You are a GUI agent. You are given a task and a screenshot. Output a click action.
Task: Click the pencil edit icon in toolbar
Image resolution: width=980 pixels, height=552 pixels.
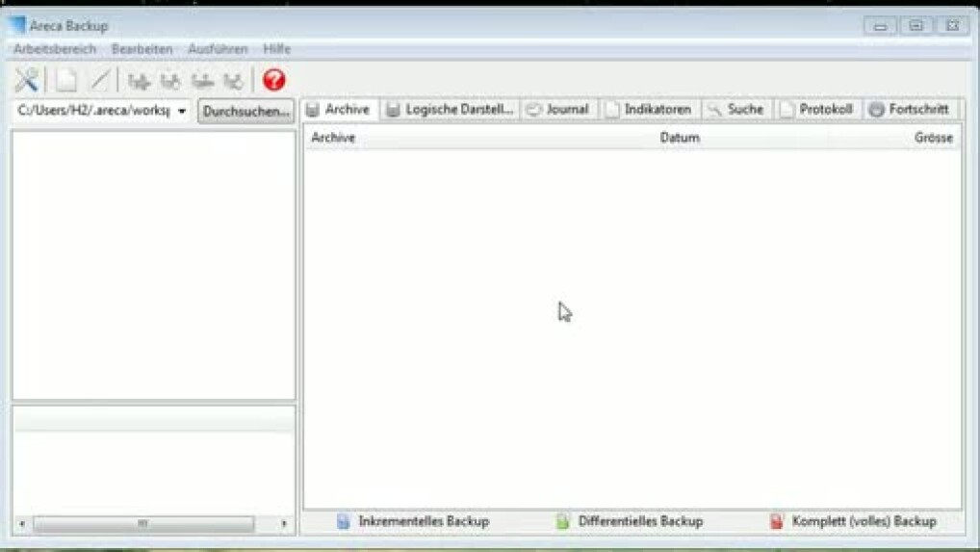[x=100, y=81]
